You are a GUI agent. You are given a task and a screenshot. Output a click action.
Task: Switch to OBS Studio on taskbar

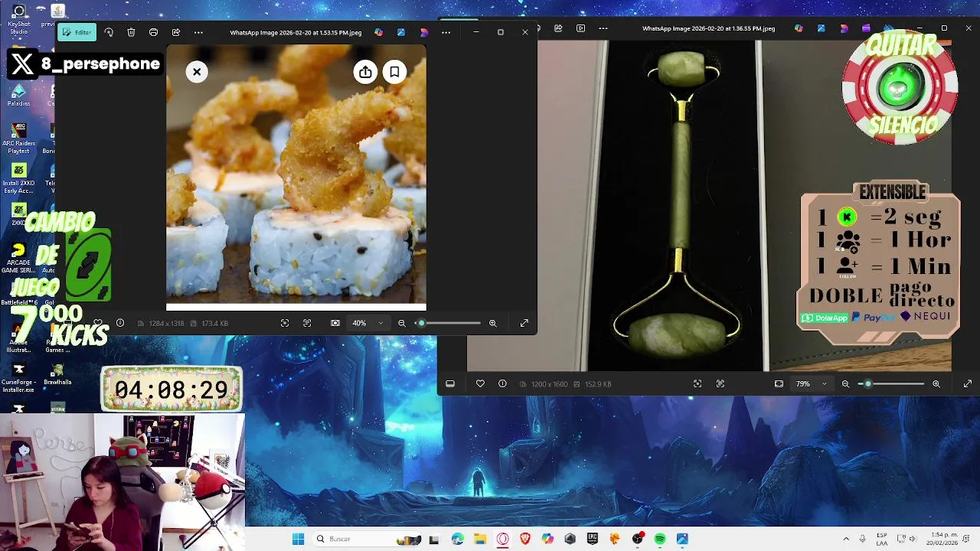click(637, 539)
